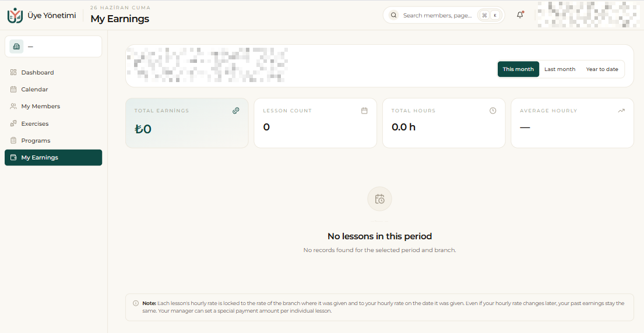Click the 0.0 h value
Viewport: 644px width, 333px height.
tap(403, 127)
